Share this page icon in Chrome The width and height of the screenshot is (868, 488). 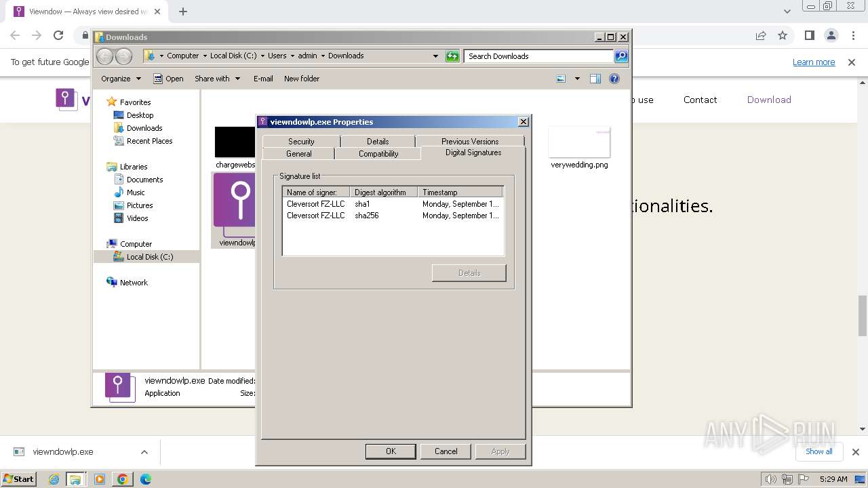coord(761,35)
